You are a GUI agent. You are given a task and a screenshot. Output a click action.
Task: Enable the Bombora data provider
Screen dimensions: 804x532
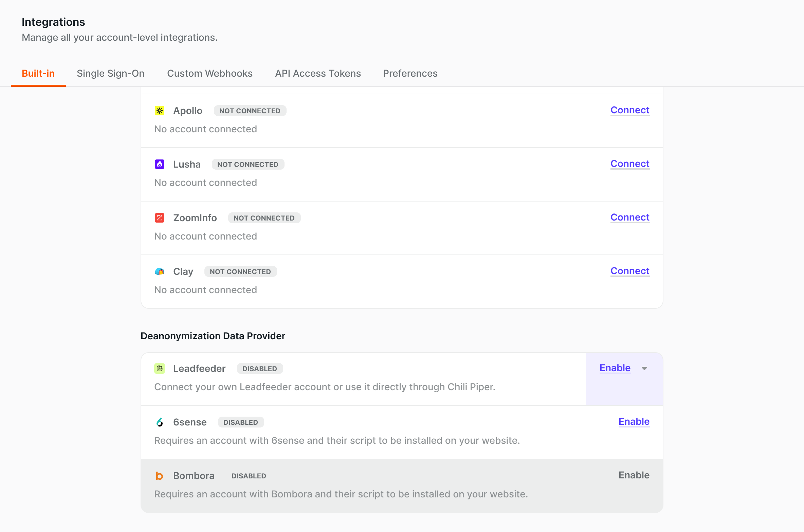634,475
